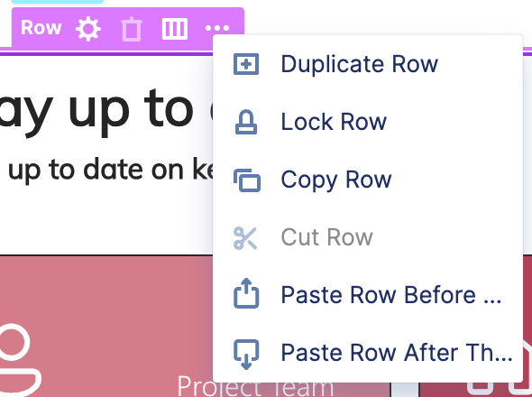
Task: Choose Paste Row After option
Action: [x=368, y=352]
